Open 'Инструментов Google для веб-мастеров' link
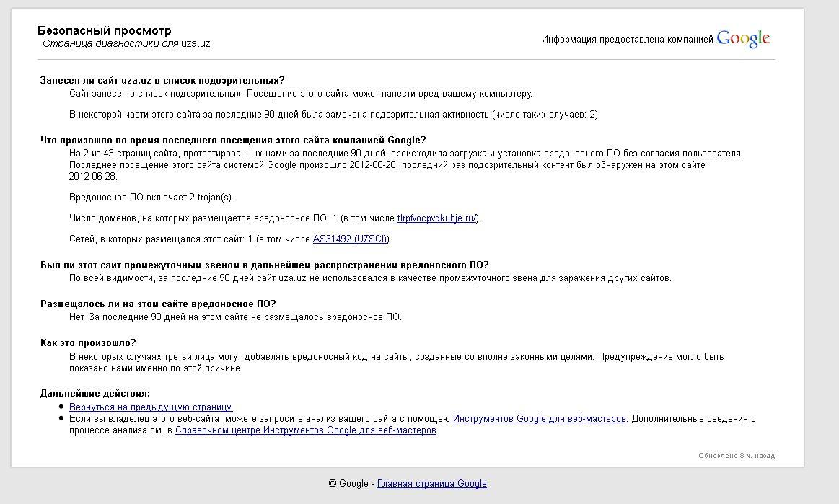Image resolution: width=839 pixels, height=504 pixels. pos(539,419)
